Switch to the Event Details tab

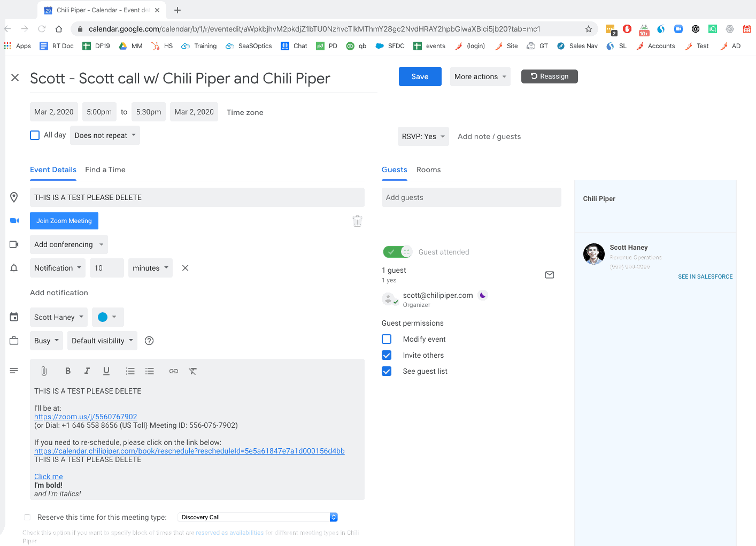53,170
